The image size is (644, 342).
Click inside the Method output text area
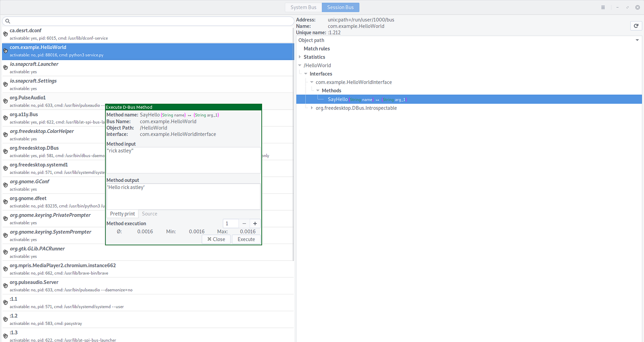tap(184, 197)
